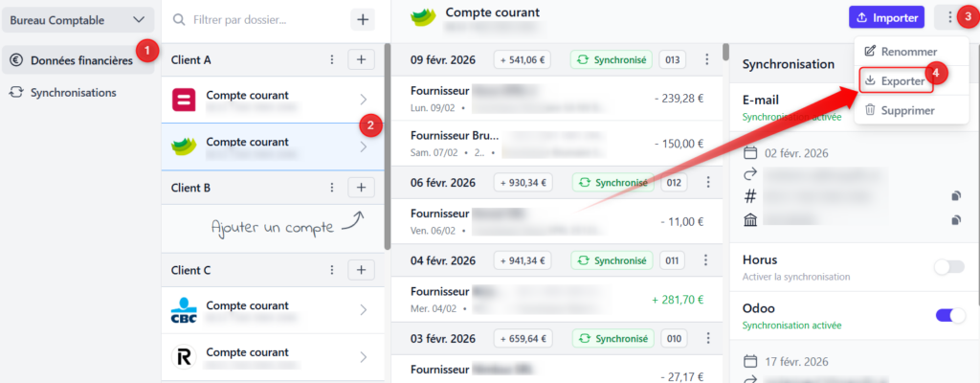Viewport: 980px width, 383px height.
Task: Expand Client A's first Compte courant chevron
Action: (x=364, y=99)
